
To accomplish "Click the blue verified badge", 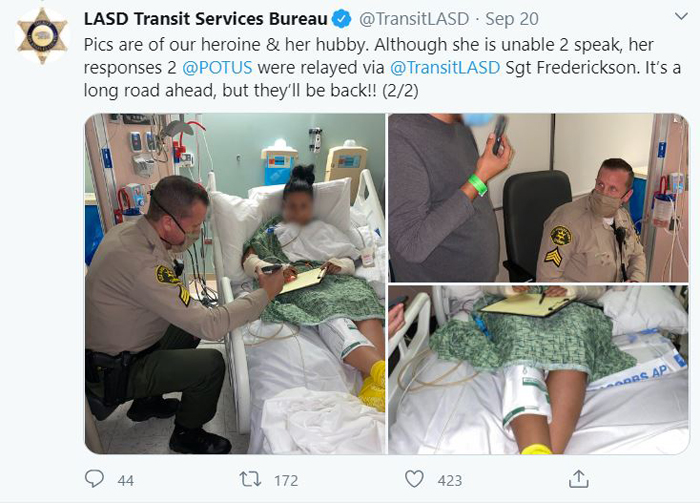I will tap(342, 19).
